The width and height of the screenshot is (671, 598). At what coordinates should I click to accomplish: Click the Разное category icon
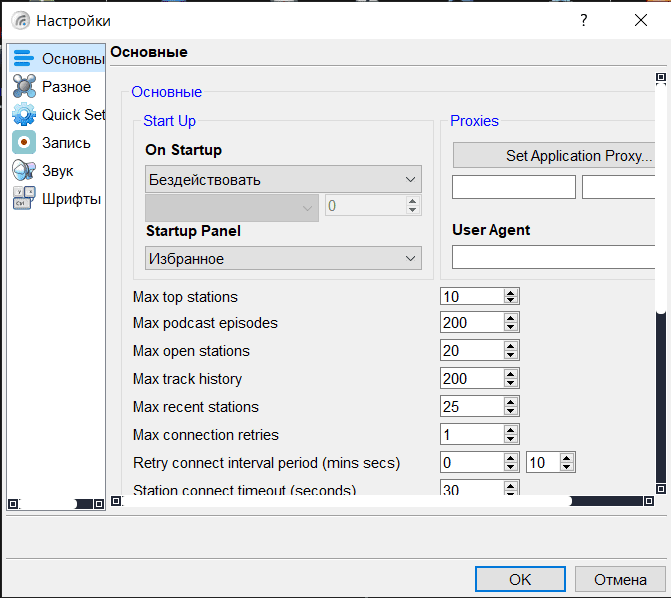tap(24, 87)
